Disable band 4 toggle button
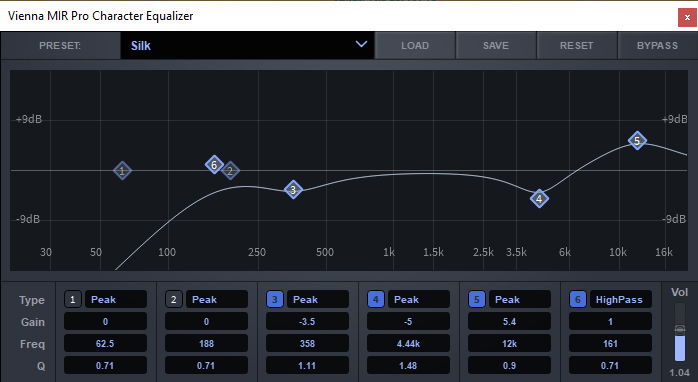The image size is (698, 382). 376,299
